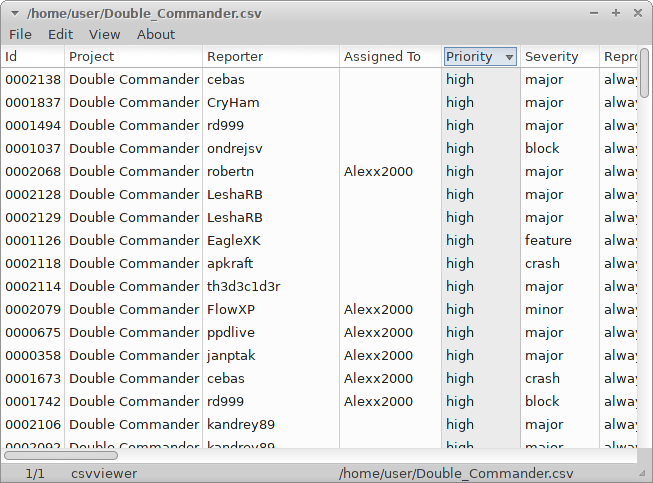The image size is (653, 483).
Task: Select Id cell 0002138
Action: [33, 80]
